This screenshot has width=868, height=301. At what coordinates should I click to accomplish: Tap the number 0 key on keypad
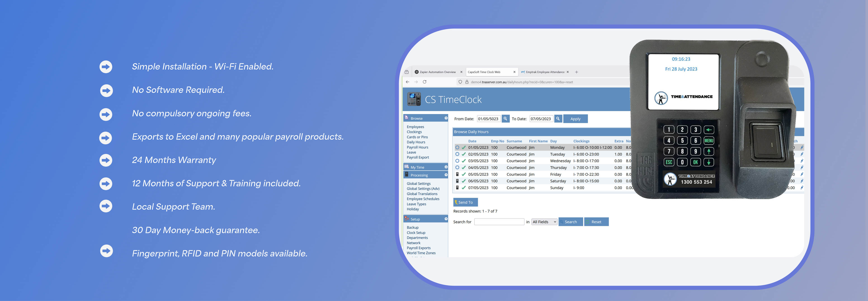click(682, 162)
